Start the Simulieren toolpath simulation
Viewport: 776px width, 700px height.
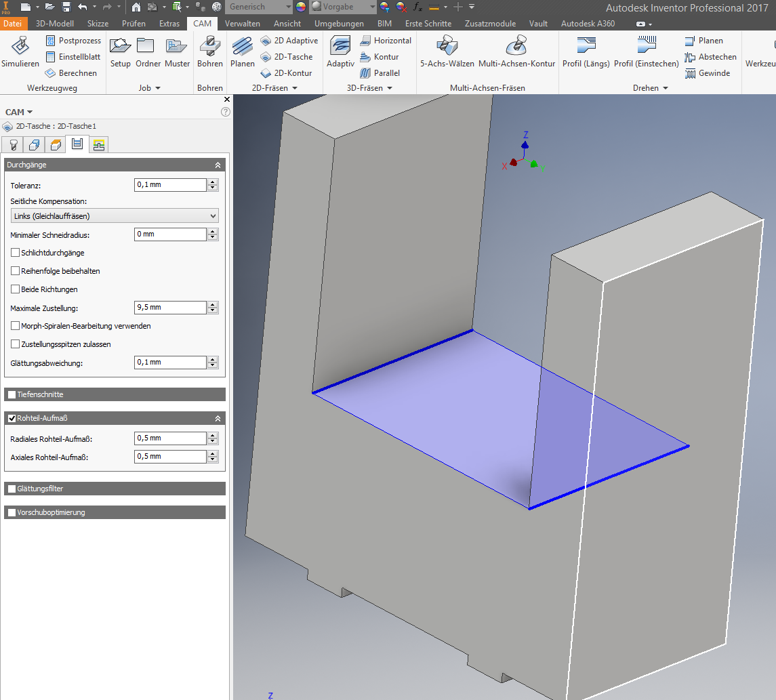(x=20, y=52)
